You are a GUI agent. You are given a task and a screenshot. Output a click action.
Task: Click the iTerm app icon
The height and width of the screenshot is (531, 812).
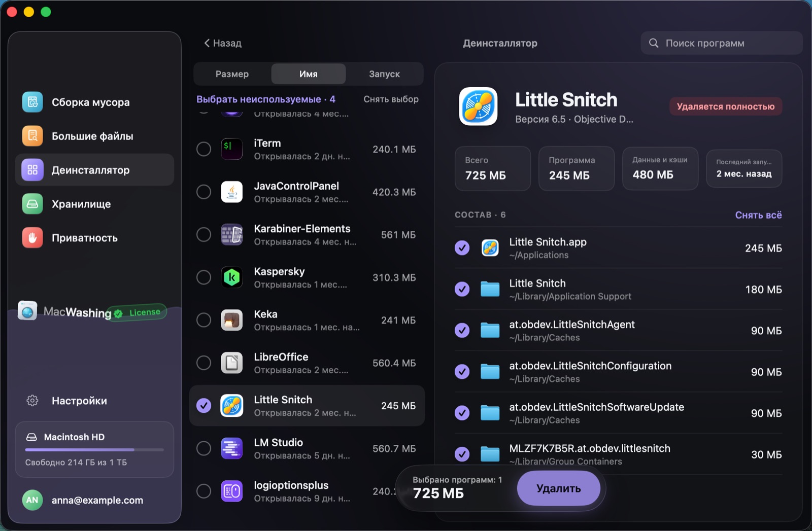(x=232, y=149)
